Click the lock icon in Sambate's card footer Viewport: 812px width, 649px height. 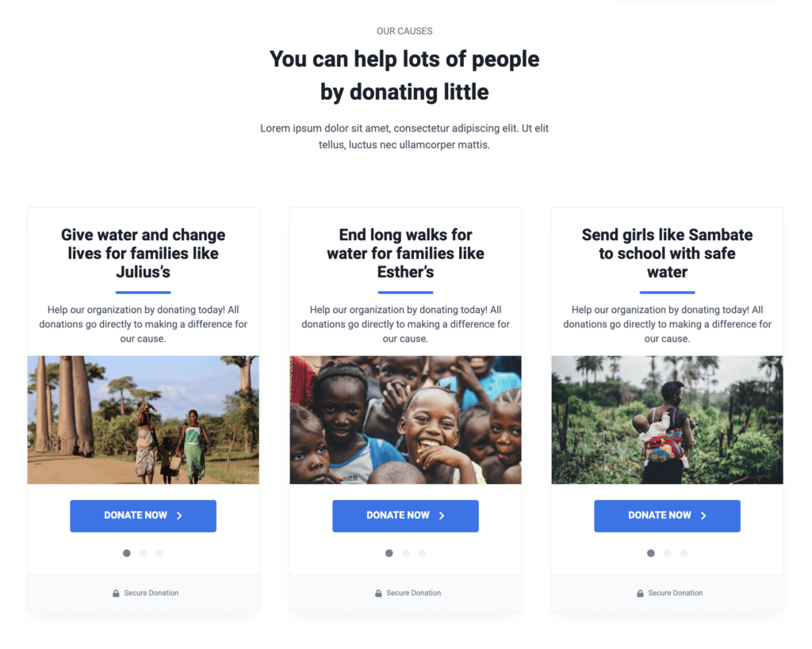click(640, 593)
